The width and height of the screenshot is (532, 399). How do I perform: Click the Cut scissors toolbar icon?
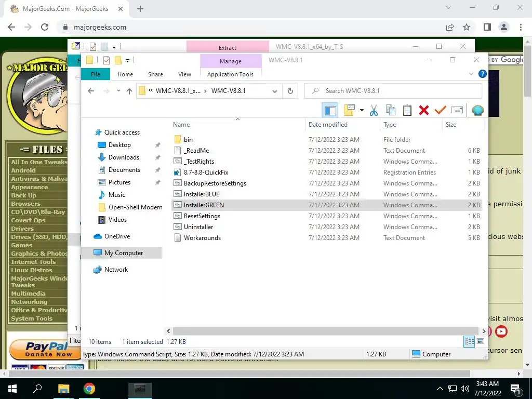374,110
